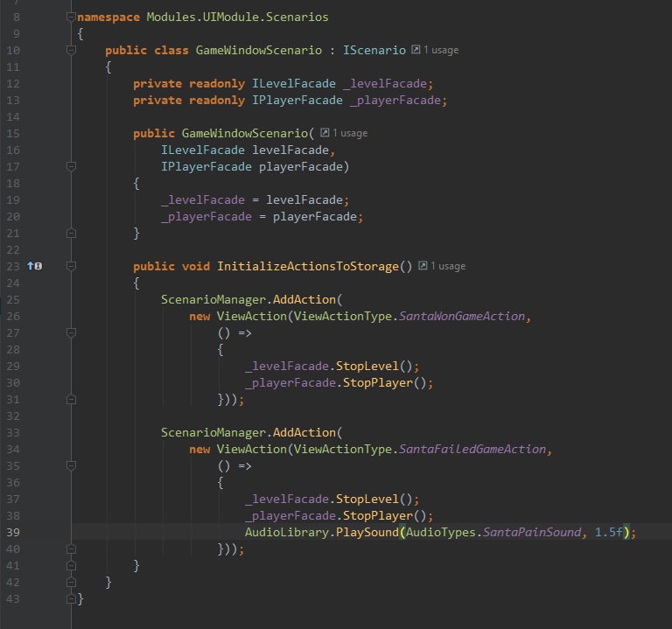This screenshot has height=629, width=672.
Task: Click ScenarioManager on line 25
Action: pos(213,299)
